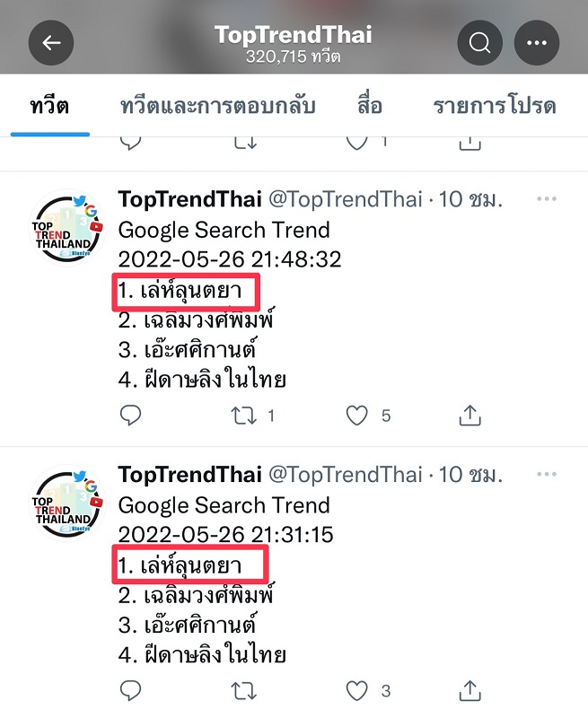
Task: Open the profile more options menu
Action: coord(537,43)
